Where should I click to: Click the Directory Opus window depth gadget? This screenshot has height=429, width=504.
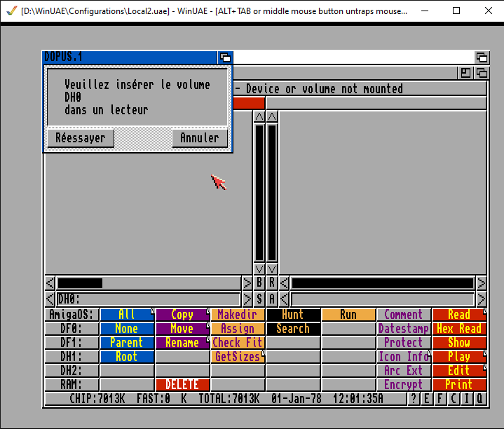point(482,73)
